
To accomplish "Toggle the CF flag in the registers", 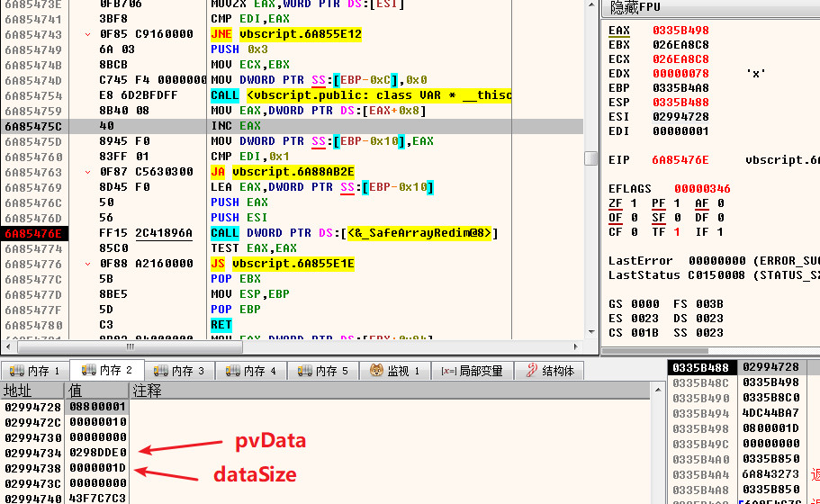I will (x=622, y=232).
